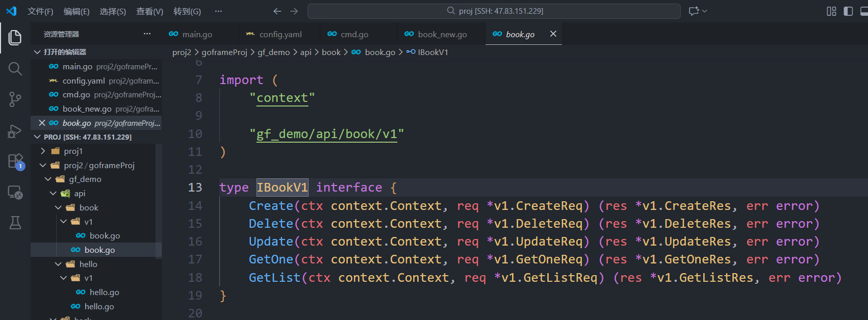Screen dimensions: 868x320
Task: Open the 查看(V) menu
Action: point(149,11)
